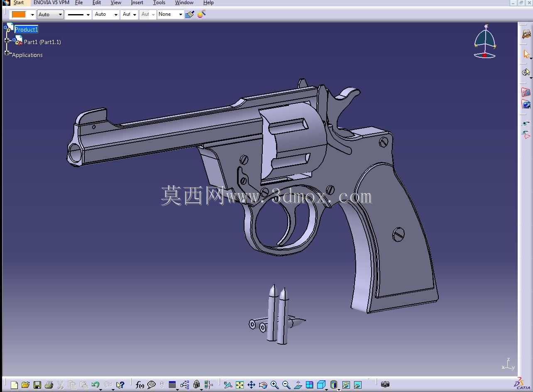Click the Normal View icon
Viewport: 533px width, 392px height.
298,385
